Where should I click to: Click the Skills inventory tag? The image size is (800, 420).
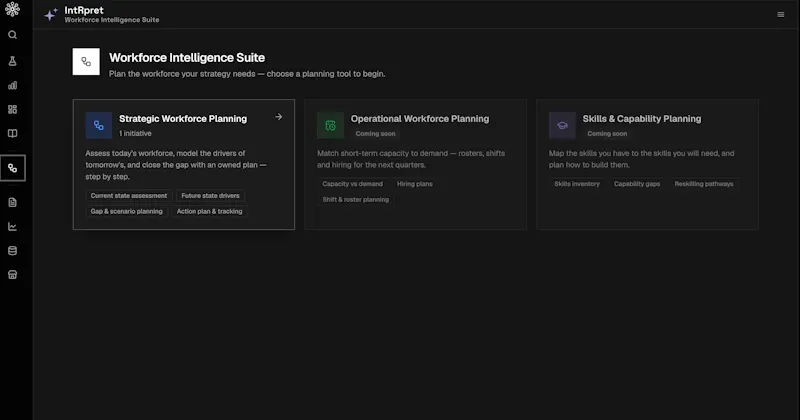tap(577, 184)
